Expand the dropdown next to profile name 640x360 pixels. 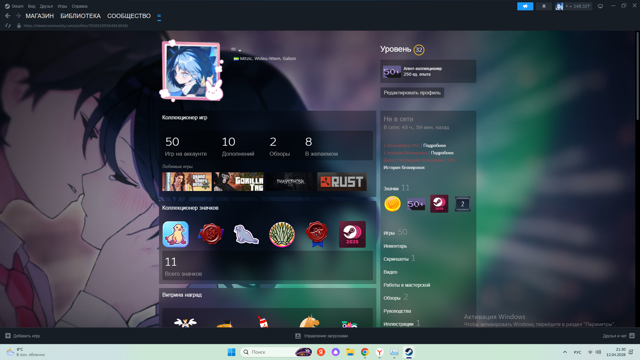(x=236, y=50)
